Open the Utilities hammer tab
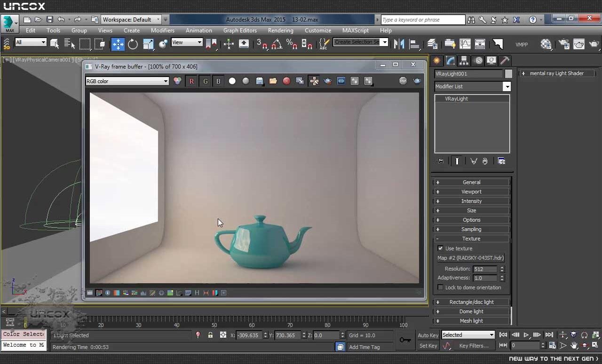The height and width of the screenshot is (364, 602). [505, 61]
